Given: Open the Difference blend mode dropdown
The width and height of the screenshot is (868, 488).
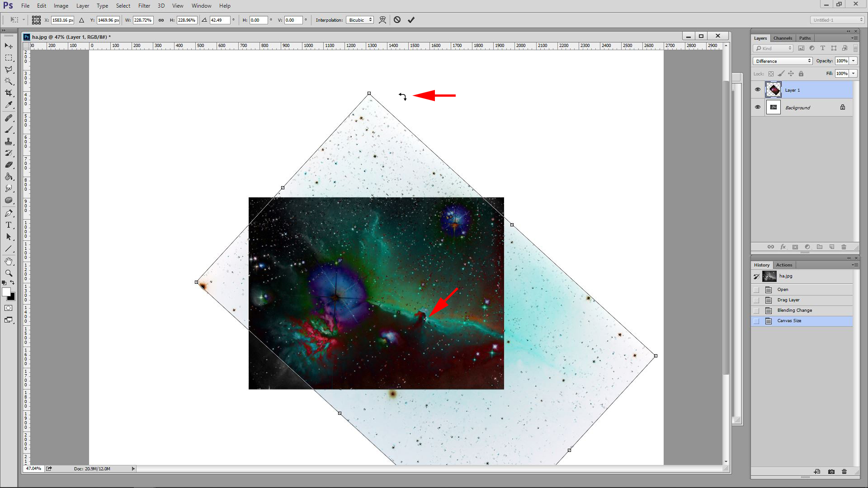Looking at the screenshot, I should (783, 61).
